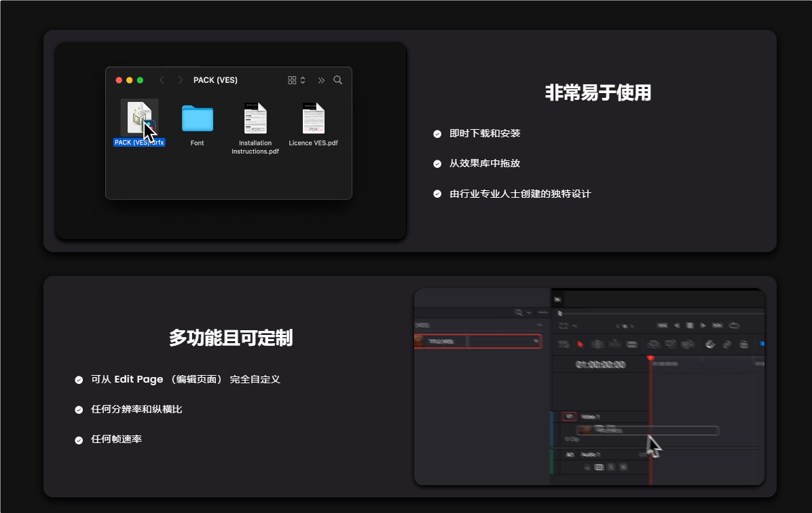812x513 pixels.
Task: Click the effects library search magnifier
Action: [x=519, y=313]
